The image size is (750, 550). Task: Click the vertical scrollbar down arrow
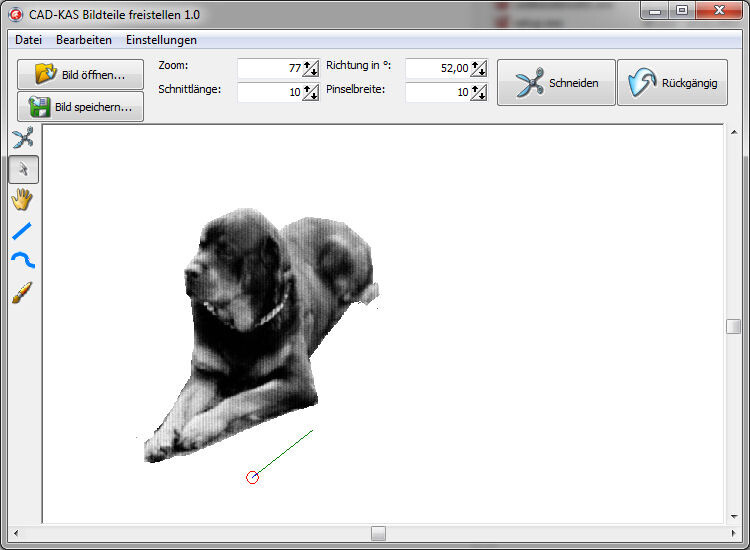[734, 517]
